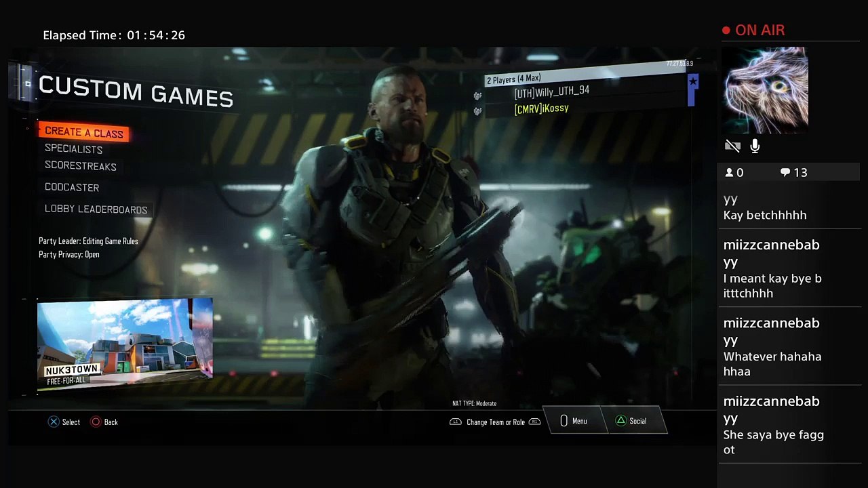Screen dimensions: 868x488
Task: Select player [UTH]Willy_UTH_94 in the lobby
Action: (x=552, y=91)
